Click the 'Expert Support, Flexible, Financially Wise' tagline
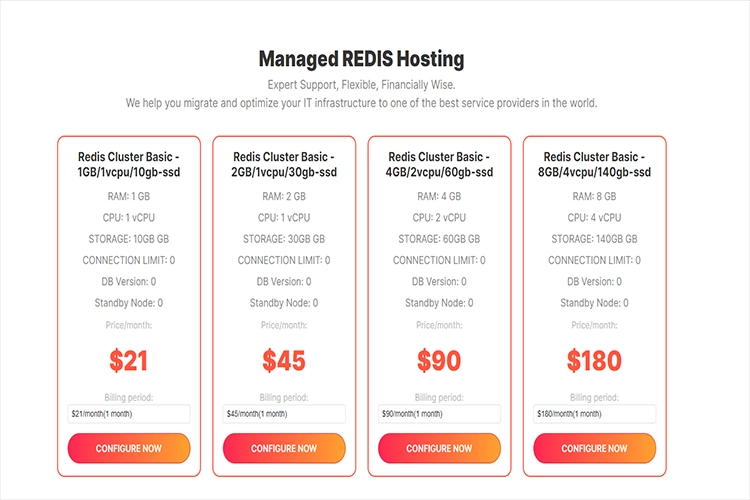Image resolution: width=750 pixels, height=500 pixels. (x=361, y=85)
